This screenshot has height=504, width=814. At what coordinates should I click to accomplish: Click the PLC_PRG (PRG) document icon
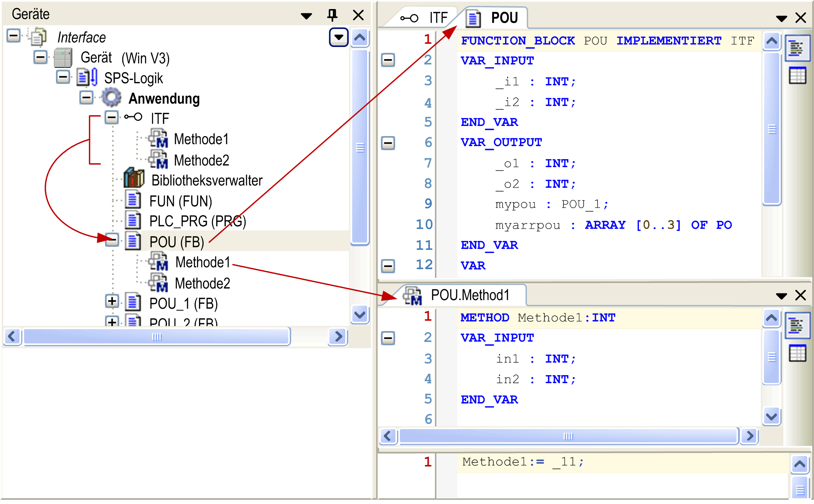coord(133,220)
